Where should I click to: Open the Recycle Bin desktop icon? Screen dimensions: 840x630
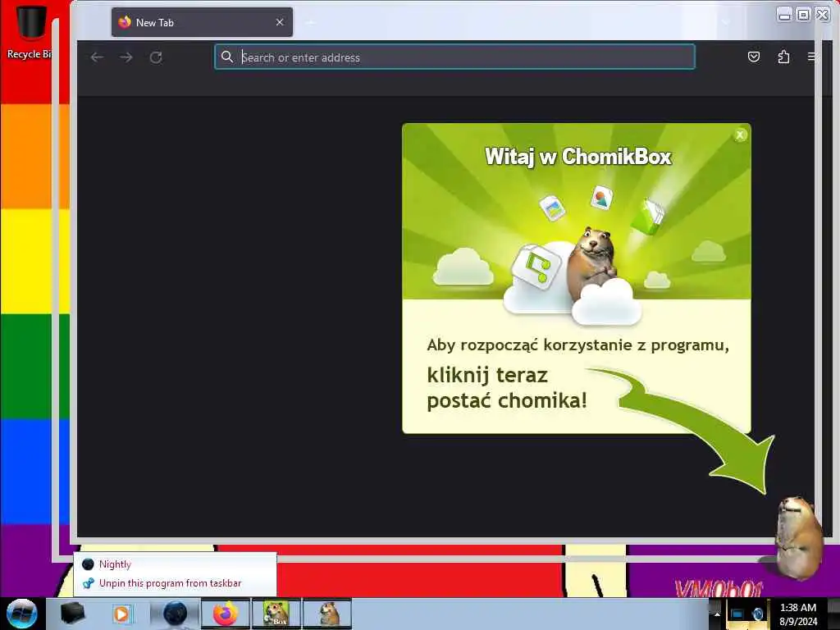30,31
